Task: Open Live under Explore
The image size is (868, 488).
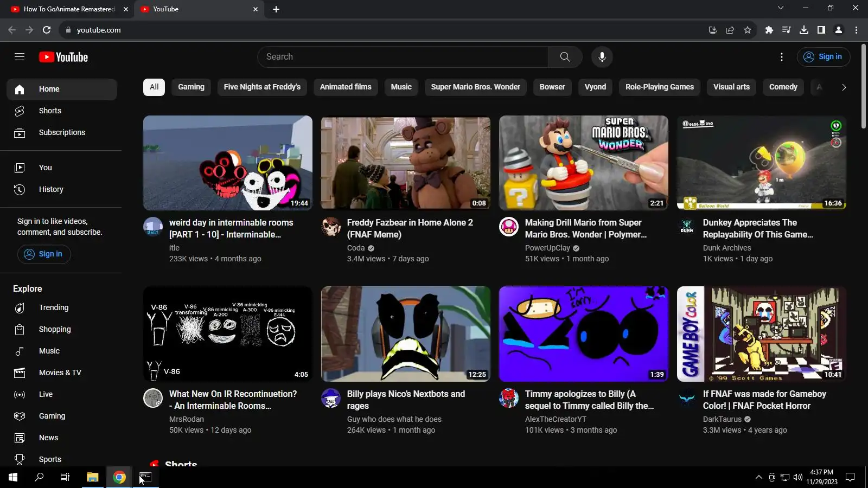Action: 62,394
